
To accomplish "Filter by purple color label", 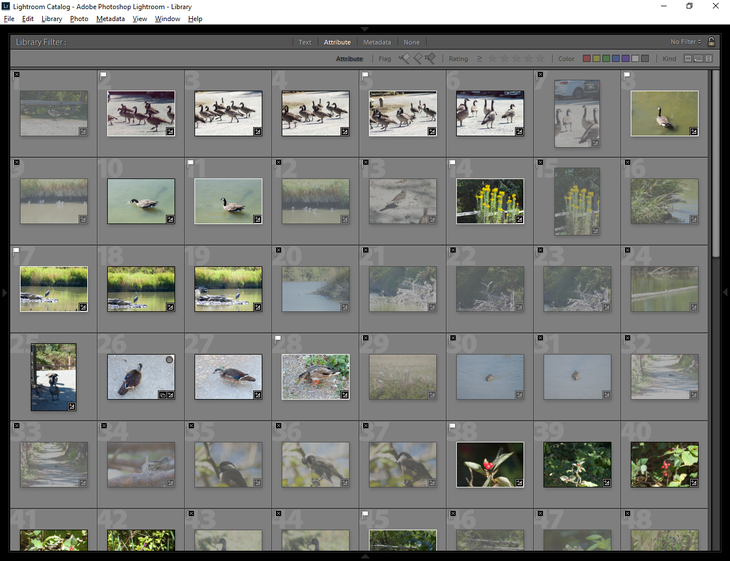I will 626,59.
